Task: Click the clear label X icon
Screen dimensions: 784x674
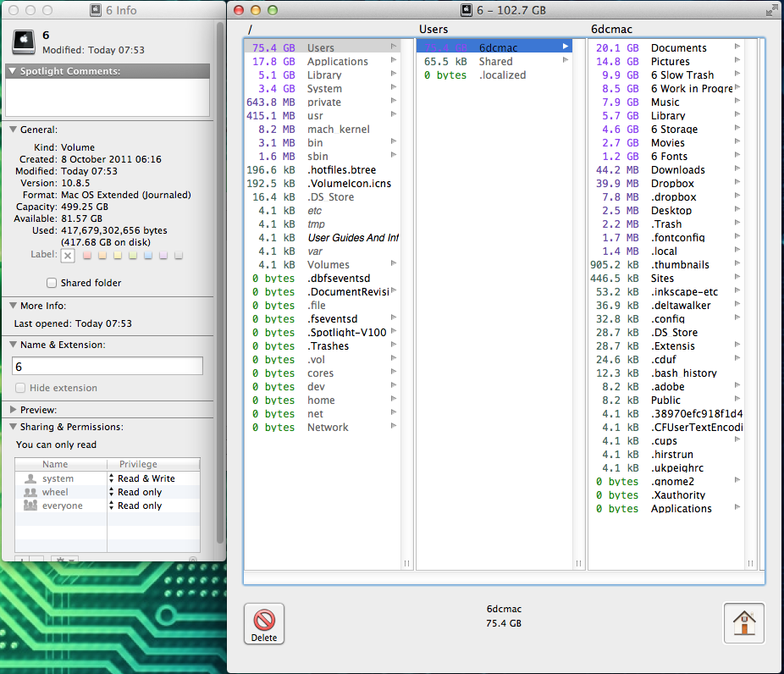Action: coord(69,256)
